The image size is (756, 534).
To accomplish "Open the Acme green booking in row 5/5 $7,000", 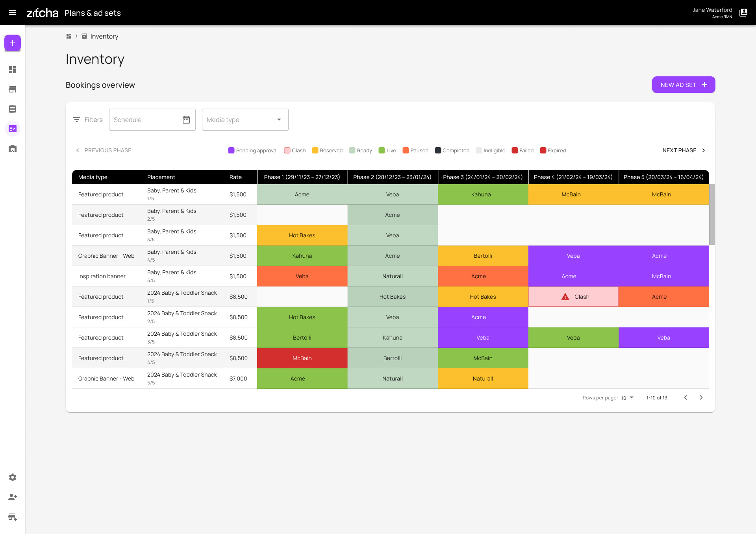I will (302, 379).
